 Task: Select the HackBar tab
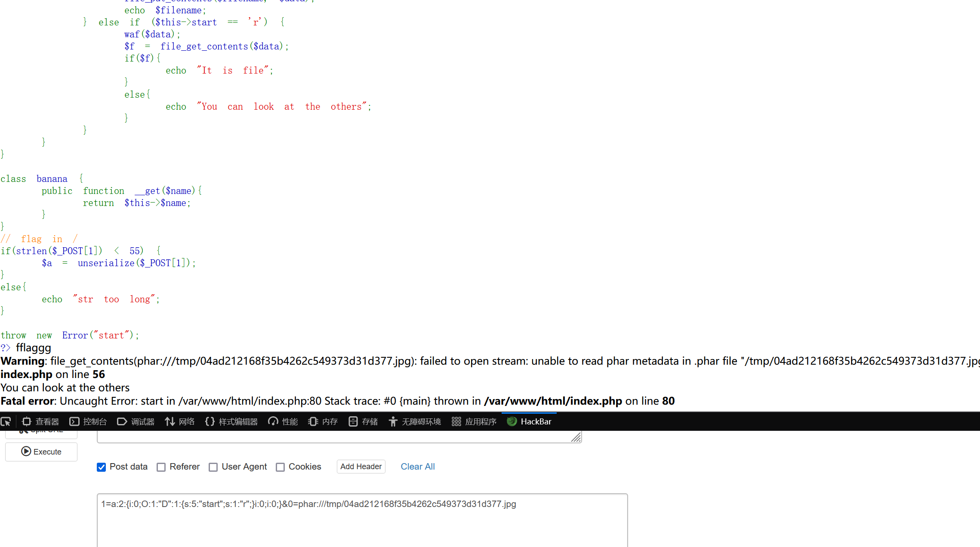[530, 422]
